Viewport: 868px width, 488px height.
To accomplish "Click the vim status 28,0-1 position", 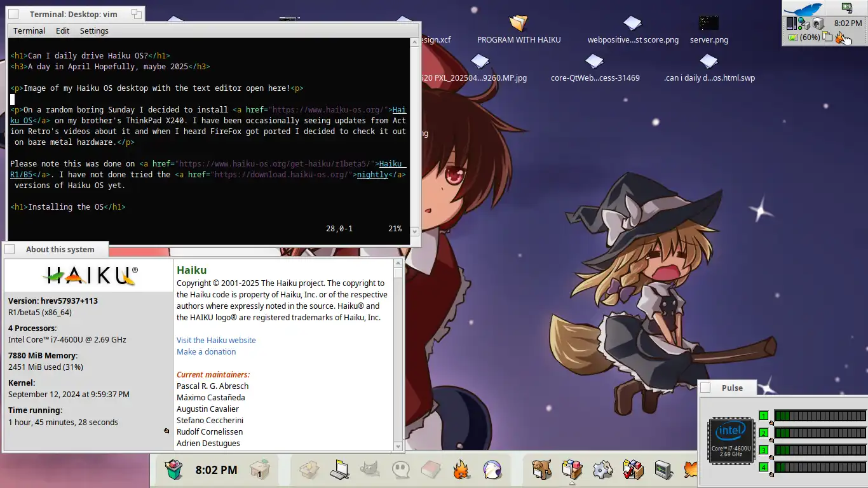I will [339, 228].
